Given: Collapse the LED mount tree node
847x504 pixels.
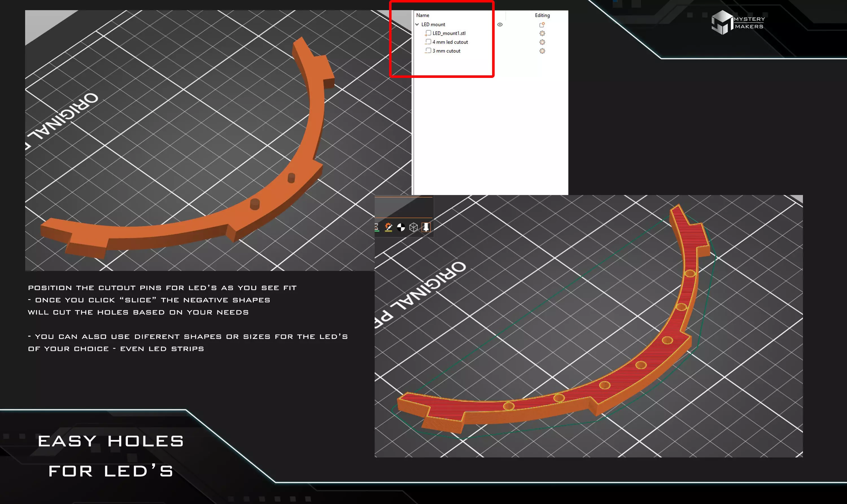Looking at the screenshot, I should pyautogui.click(x=417, y=25).
